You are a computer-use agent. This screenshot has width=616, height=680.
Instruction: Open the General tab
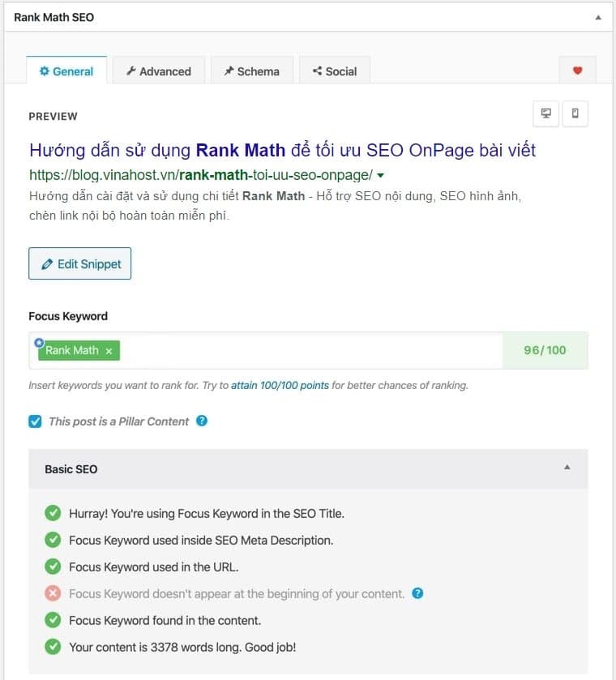click(66, 71)
